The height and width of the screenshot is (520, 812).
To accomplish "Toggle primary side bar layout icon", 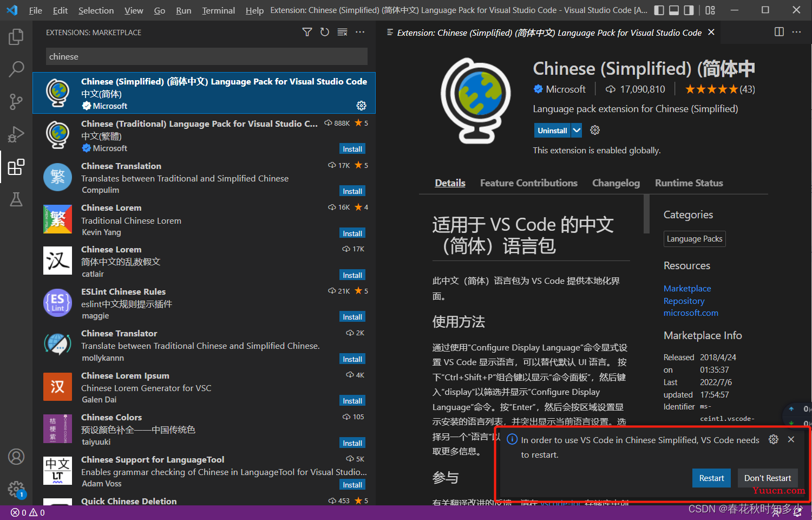I will coord(659,10).
